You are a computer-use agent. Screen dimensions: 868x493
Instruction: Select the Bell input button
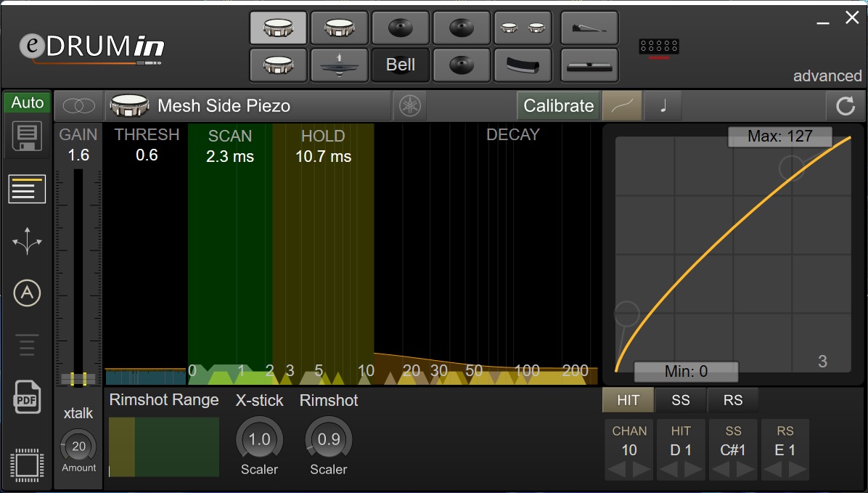400,65
